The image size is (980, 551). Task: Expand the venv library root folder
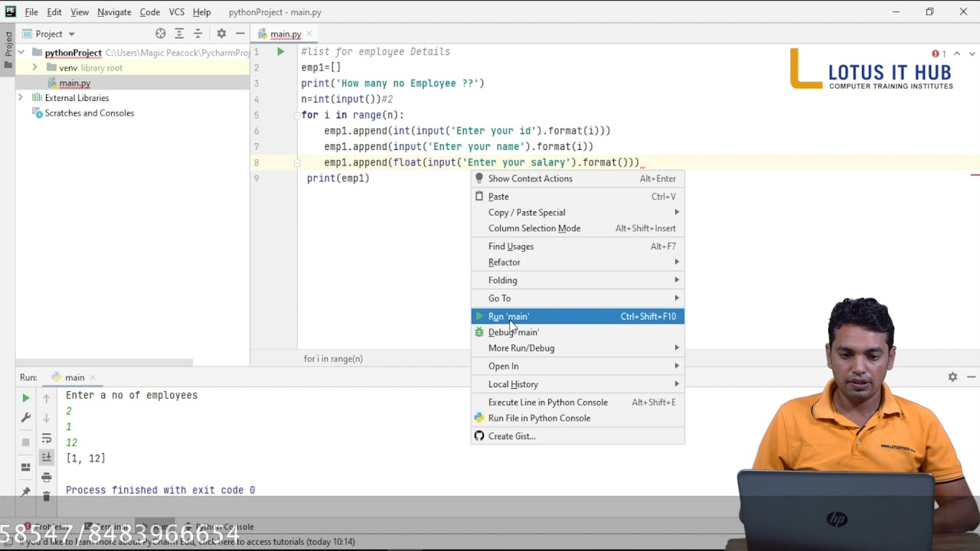point(34,68)
